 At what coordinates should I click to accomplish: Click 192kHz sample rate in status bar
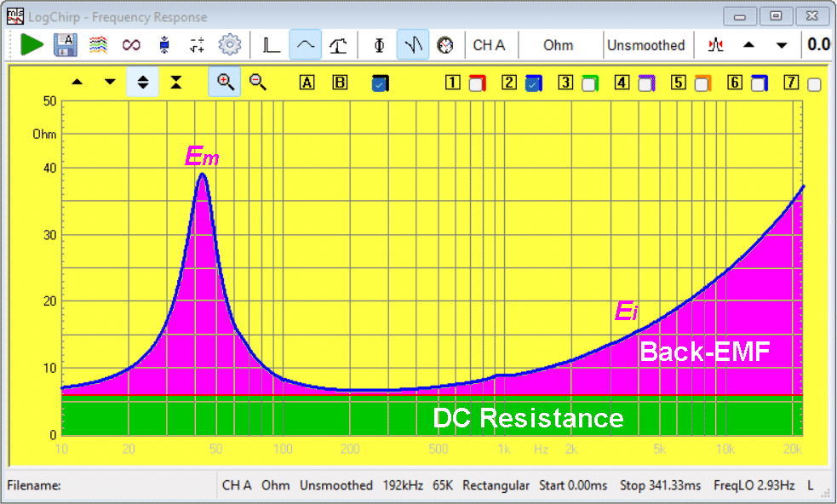(x=403, y=485)
